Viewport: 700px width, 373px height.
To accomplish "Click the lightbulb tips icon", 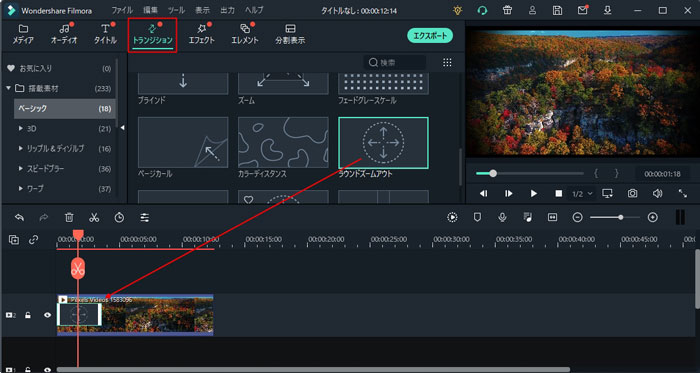I will point(457,10).
